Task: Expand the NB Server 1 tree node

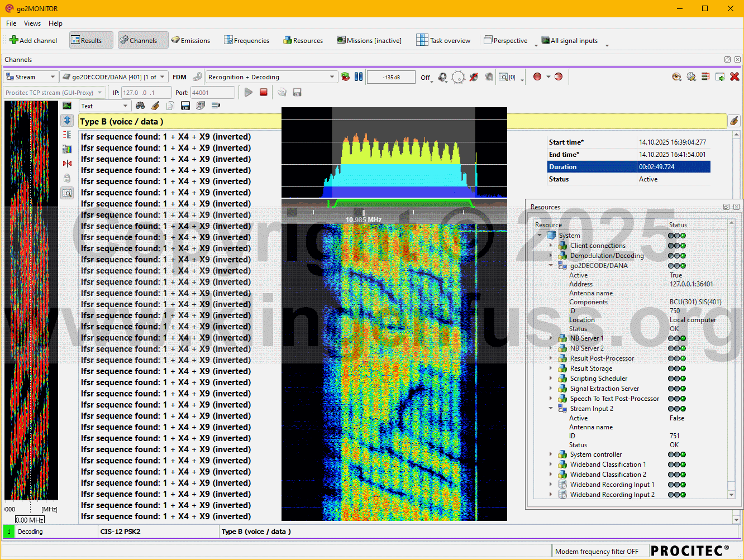Action: pos(551,338)
